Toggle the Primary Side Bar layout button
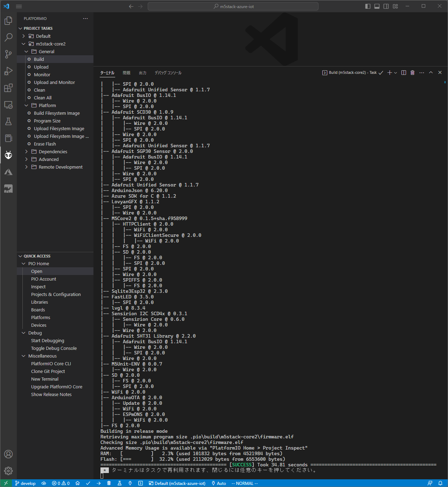 [x=367, y=6]
